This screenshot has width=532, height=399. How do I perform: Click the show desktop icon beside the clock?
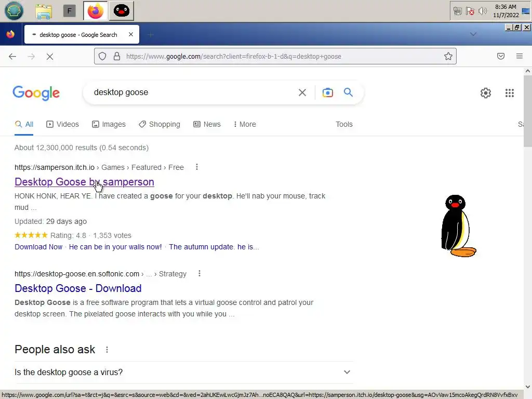point(526,11)
